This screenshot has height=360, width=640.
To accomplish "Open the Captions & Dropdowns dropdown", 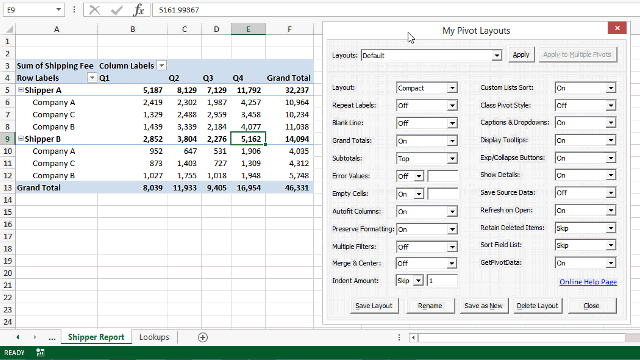I will pos(611,123).
